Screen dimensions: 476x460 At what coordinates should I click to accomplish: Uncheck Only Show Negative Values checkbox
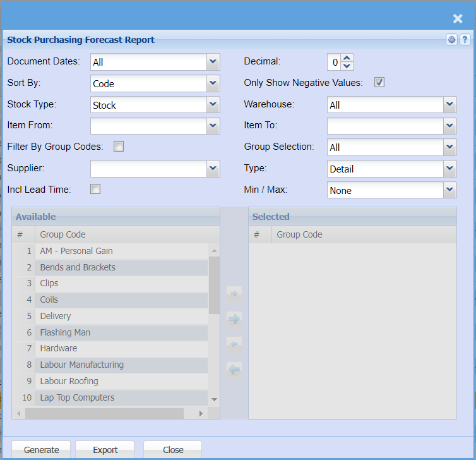pos(379,82)
